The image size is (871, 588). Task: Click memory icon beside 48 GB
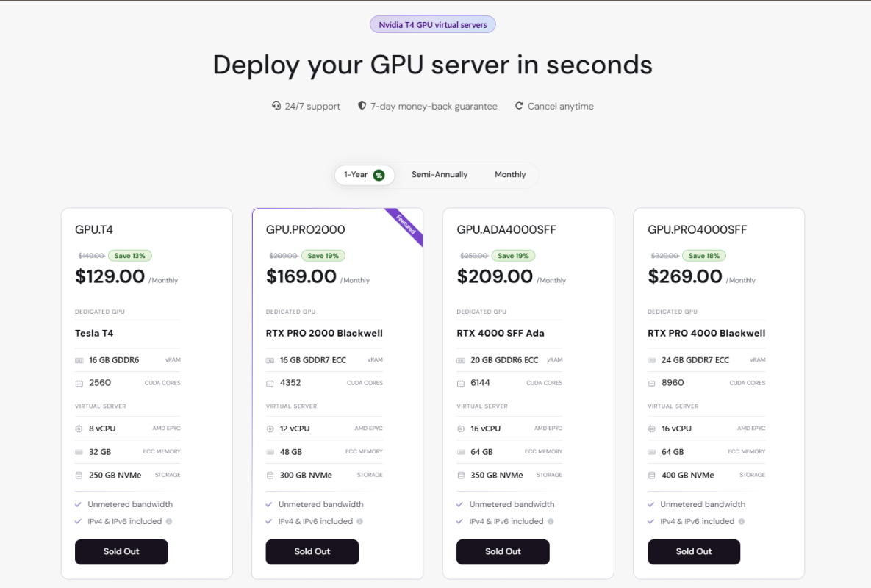(x=270, y=452)
